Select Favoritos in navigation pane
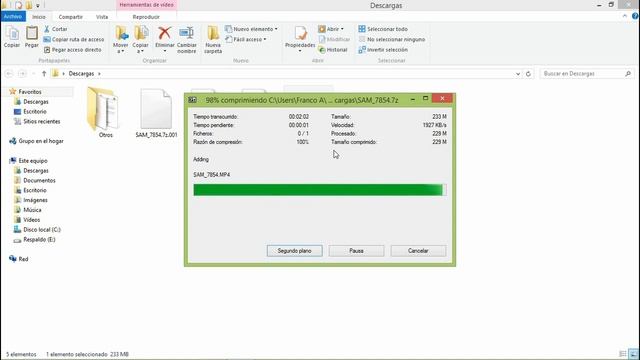This screenshot has height=360, width=640. point(29,92)
